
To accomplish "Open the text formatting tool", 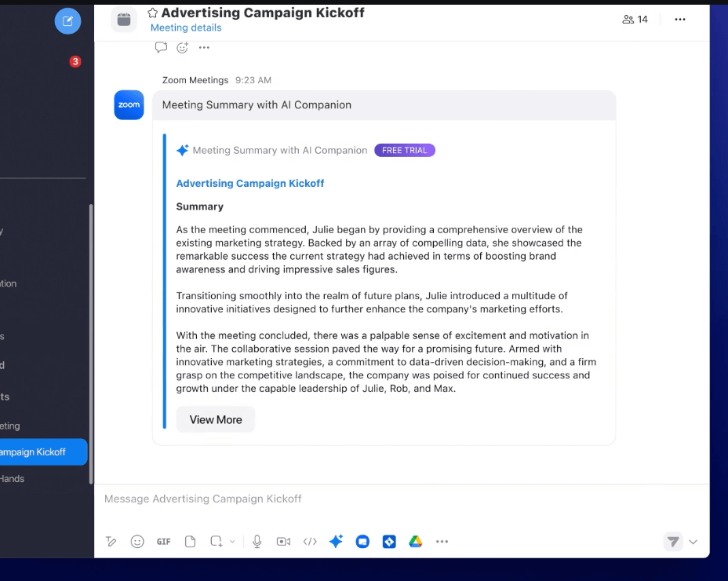I will click(x=111, y=542).
